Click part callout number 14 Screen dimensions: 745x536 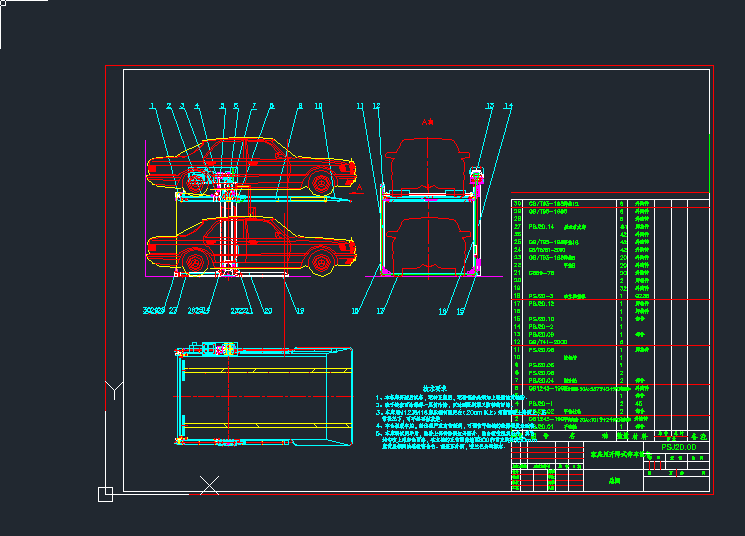click(508, 105)
